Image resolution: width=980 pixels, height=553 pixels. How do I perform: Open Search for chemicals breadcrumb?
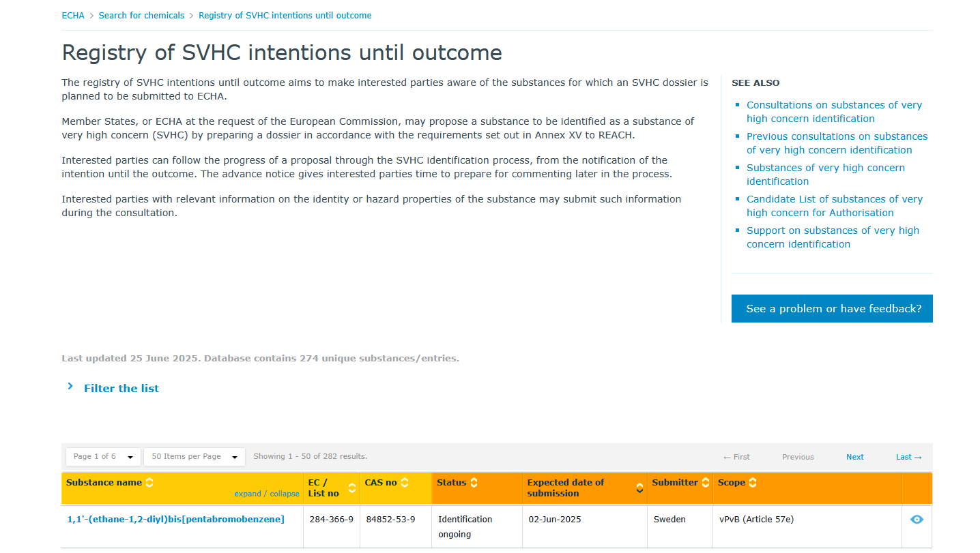click(141, 15)
